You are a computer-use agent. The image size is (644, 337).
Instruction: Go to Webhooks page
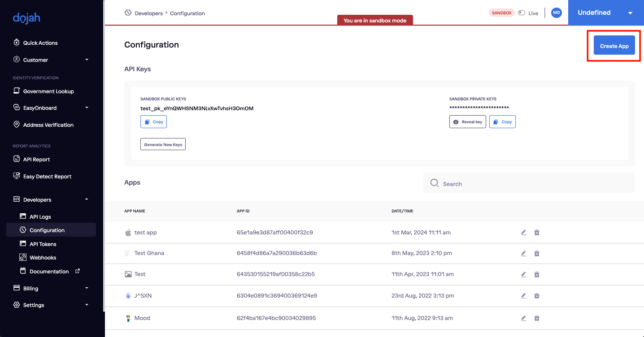click(43, 258)
